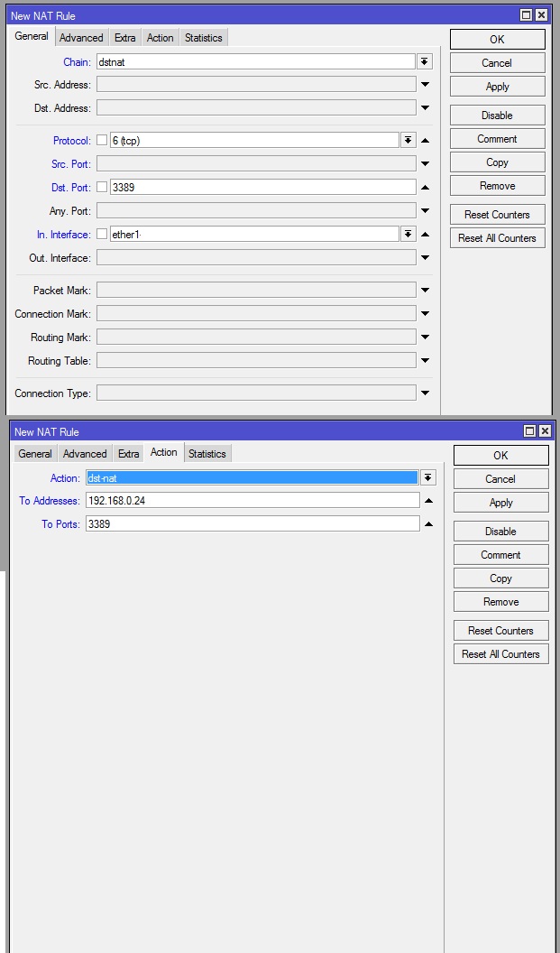
Task: Click the Chain field containing dstnat
Action: 255,61
